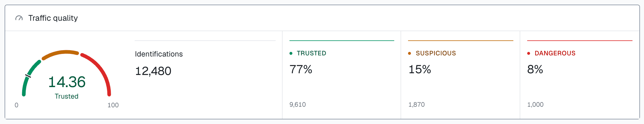Click the red dot next to DANGEROUS
Screen dimensions: 644x124
tap(529, 53)
